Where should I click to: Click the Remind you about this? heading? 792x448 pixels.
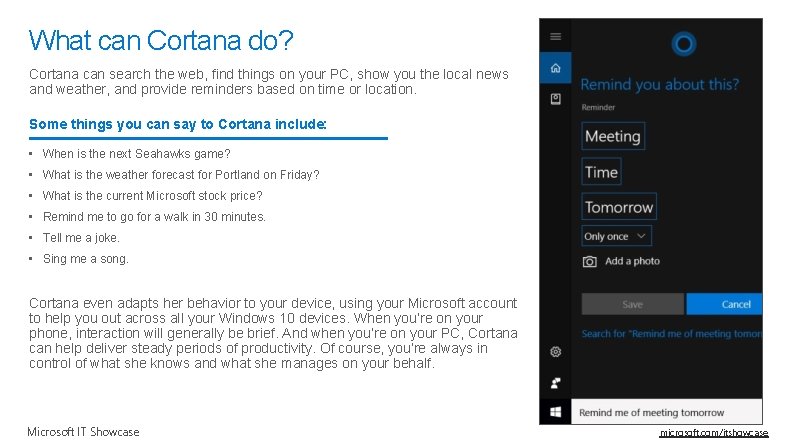[660, 84]
